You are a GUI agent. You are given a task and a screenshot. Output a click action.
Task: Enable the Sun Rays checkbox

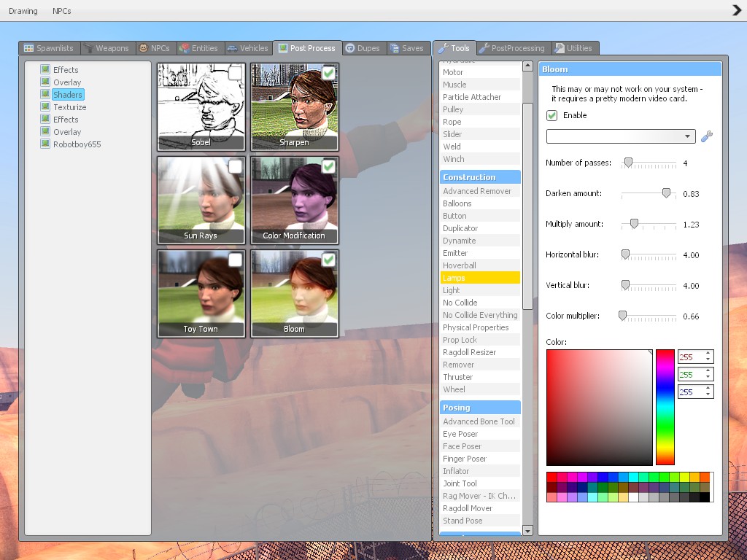click(236, 166)
